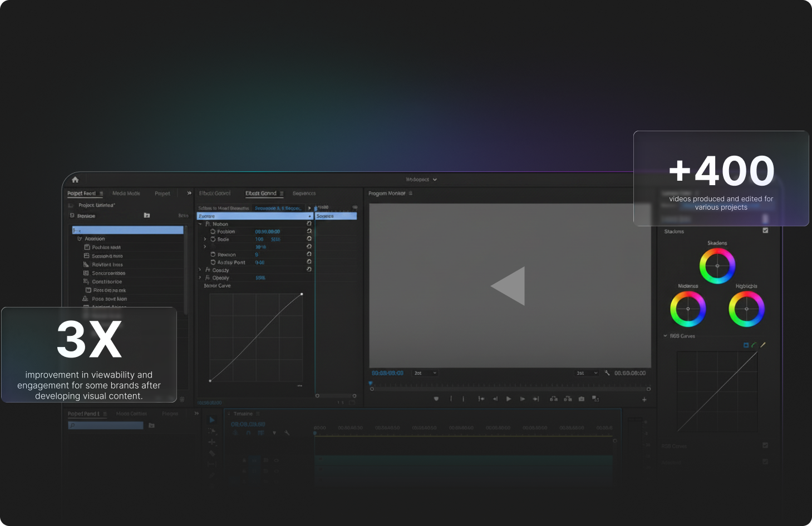Click the big play triangle in preview
Viewport: 812px width, 526px height.
pos(509,286)
